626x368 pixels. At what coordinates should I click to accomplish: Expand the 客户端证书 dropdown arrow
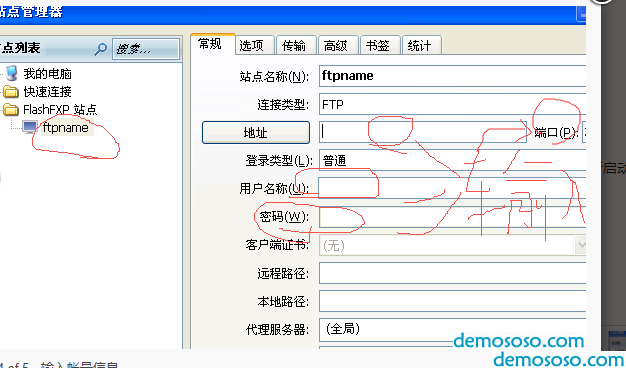click(580, 245)
